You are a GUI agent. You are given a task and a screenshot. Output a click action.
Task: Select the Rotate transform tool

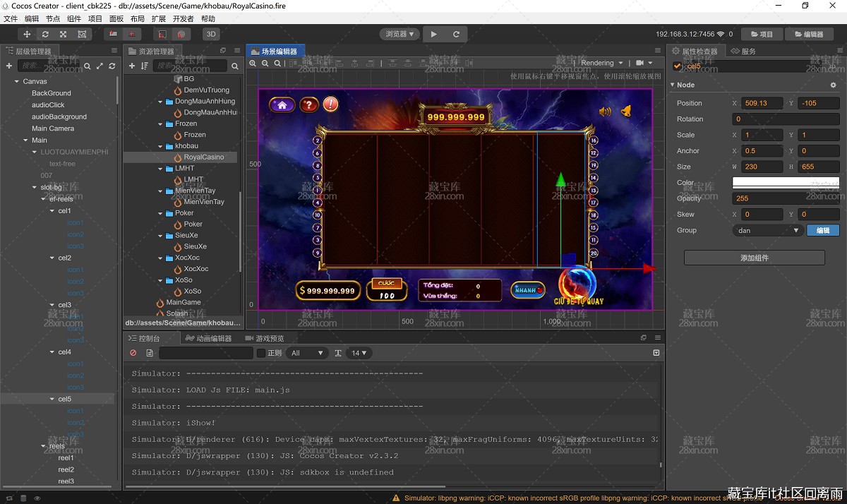pyautogui.click(x=45, y=34)
